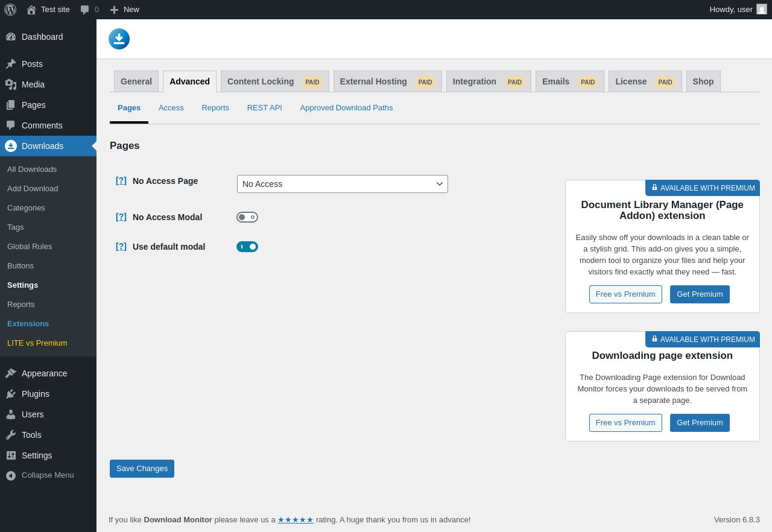Click the Downloads menu arrow icon
This screenshot has width=772, height=532.
point(11,146)
